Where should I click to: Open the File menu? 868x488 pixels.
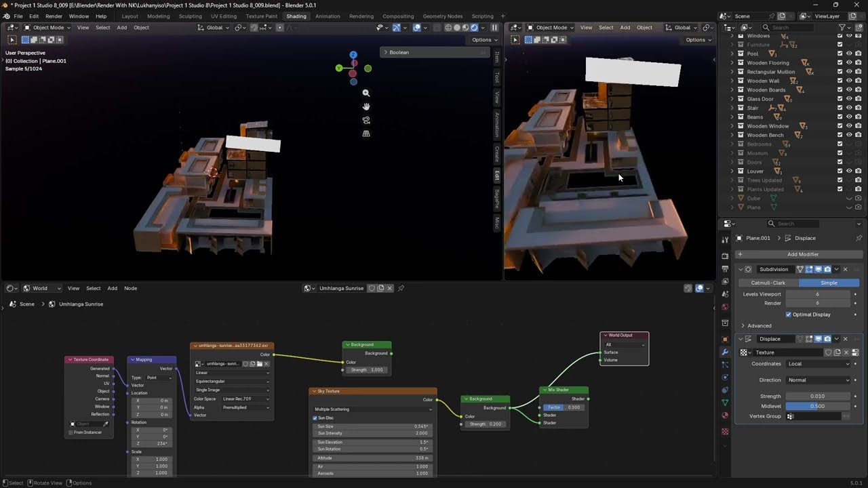coord(18,16)
